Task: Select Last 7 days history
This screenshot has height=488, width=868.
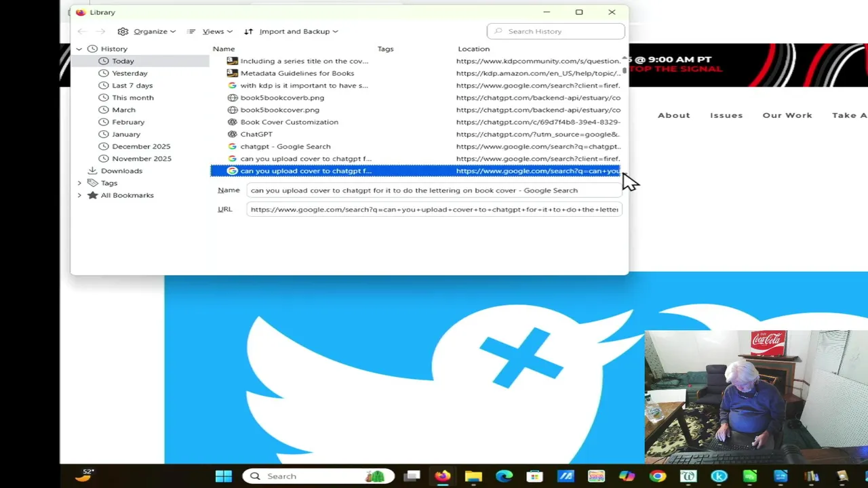Action: (132, 85)
